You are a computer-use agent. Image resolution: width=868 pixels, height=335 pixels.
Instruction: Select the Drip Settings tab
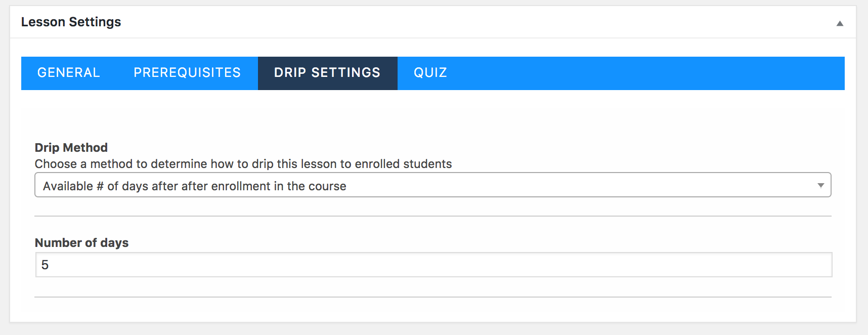(327, 73)
